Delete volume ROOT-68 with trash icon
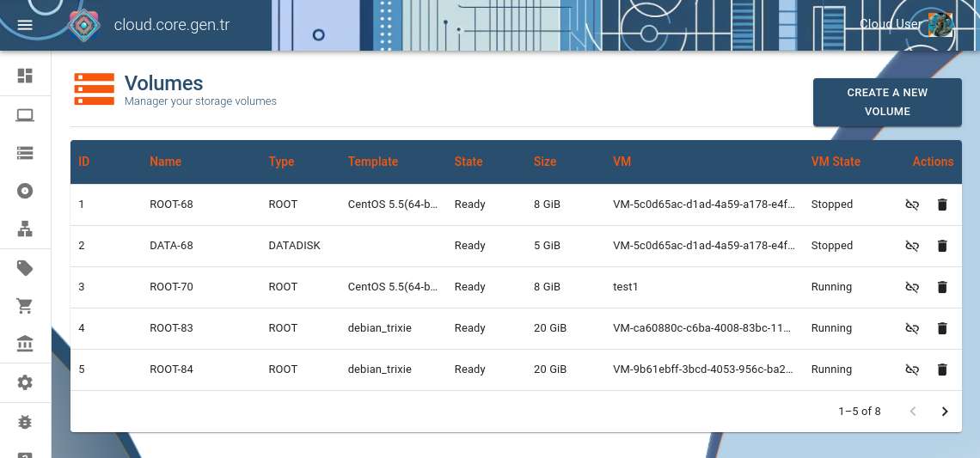Viewport: 980px width, 458px height. 942,205
